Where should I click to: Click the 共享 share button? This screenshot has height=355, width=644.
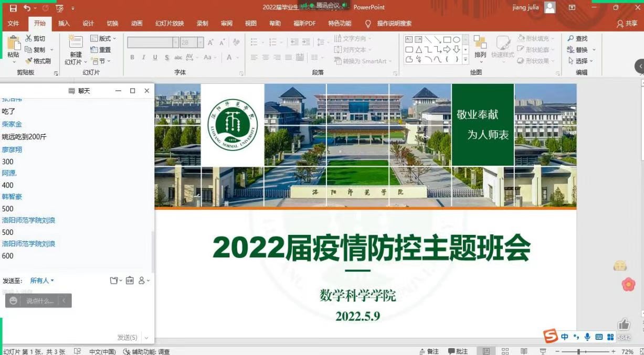point(627,24)
